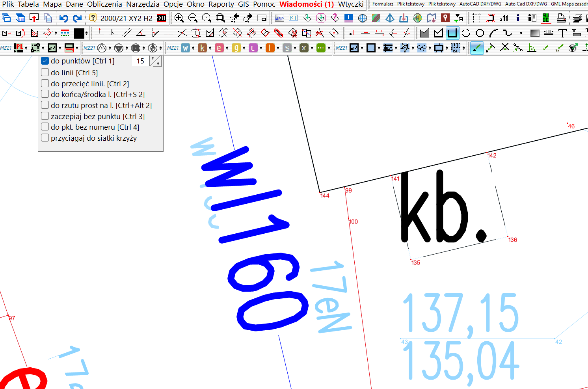Redo the last undone action

(77, 18)
